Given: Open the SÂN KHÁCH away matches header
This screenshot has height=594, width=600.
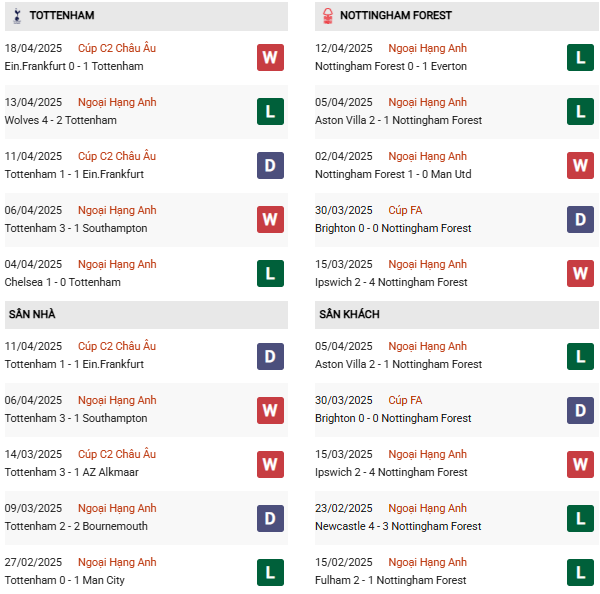Looking at the screenshot, I should [x=349, y=314].
